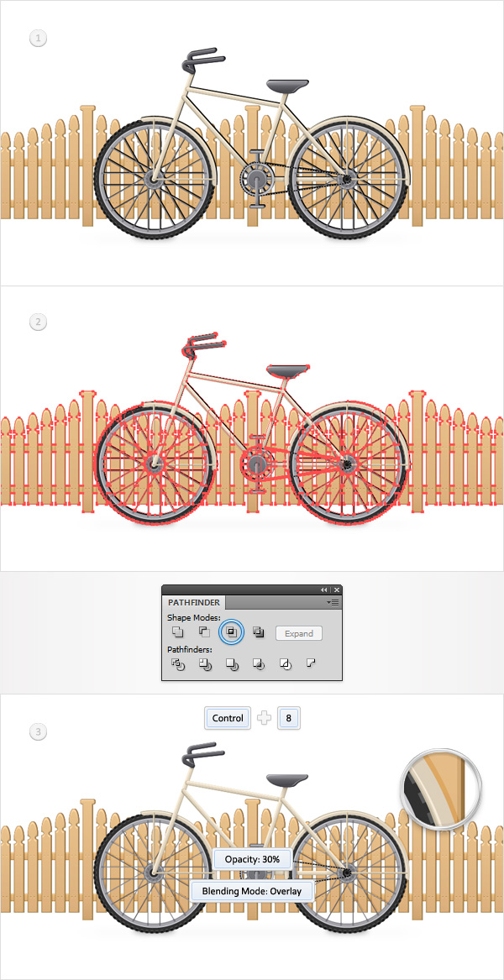
Task: Click the Expand button in Pathfinder
Action: pyautogui.click(x=299, y=633)
